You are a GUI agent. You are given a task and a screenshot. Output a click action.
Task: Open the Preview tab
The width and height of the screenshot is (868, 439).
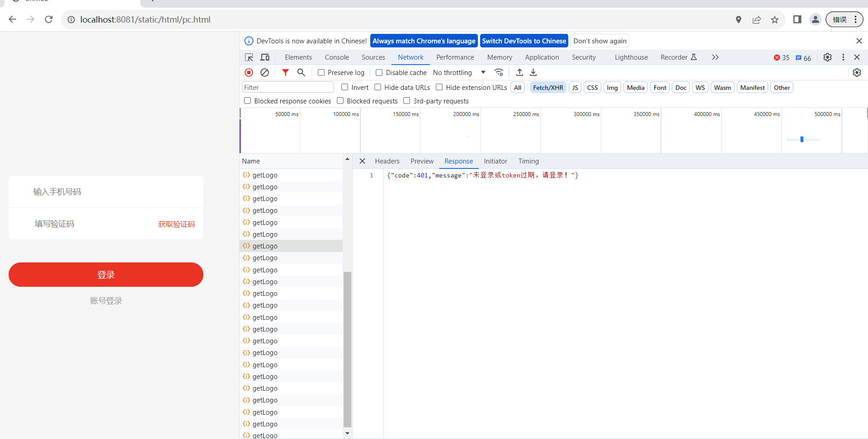(422, 161)
